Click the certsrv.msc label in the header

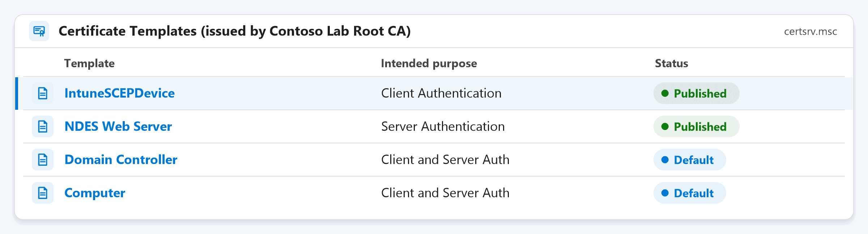tap(810, 31)
